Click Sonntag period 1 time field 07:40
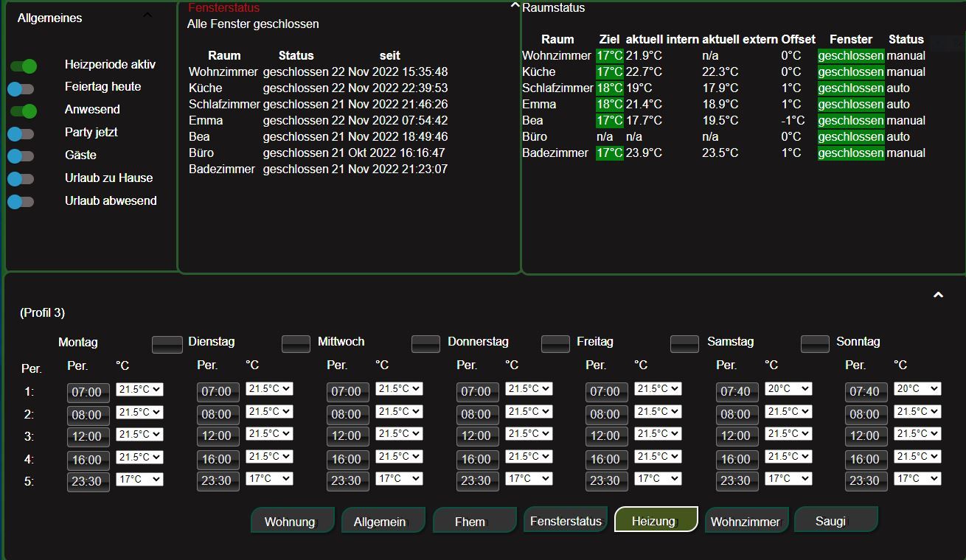Screen dimensions: 966x560 [x=866, y=391]
